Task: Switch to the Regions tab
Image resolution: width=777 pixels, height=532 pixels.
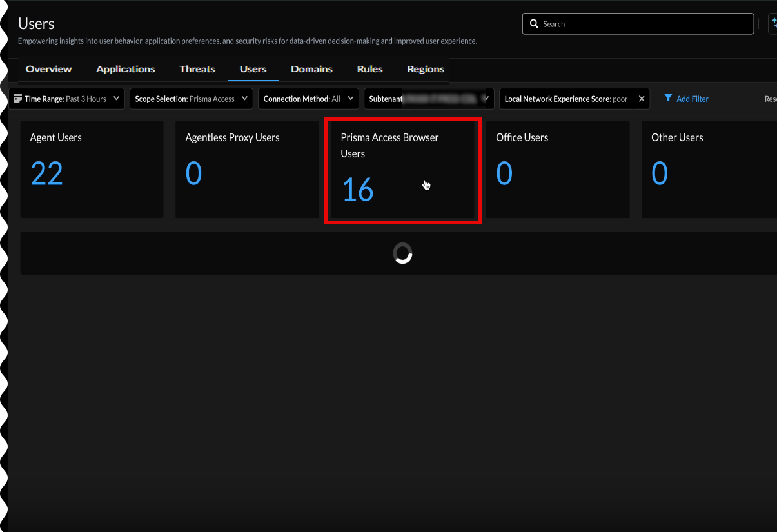Action: 426,69
